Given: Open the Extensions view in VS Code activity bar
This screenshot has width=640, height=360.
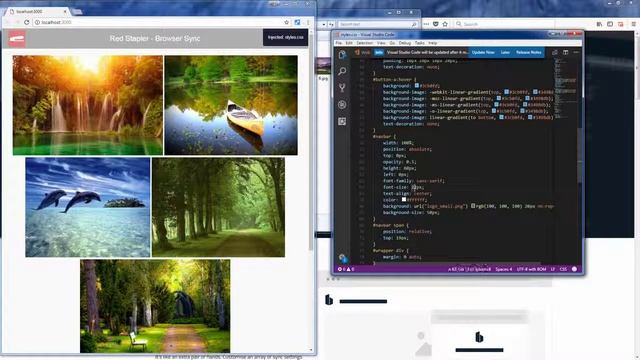Looking at the screenshot, I should pyautogui.click(x=342, y=121).
